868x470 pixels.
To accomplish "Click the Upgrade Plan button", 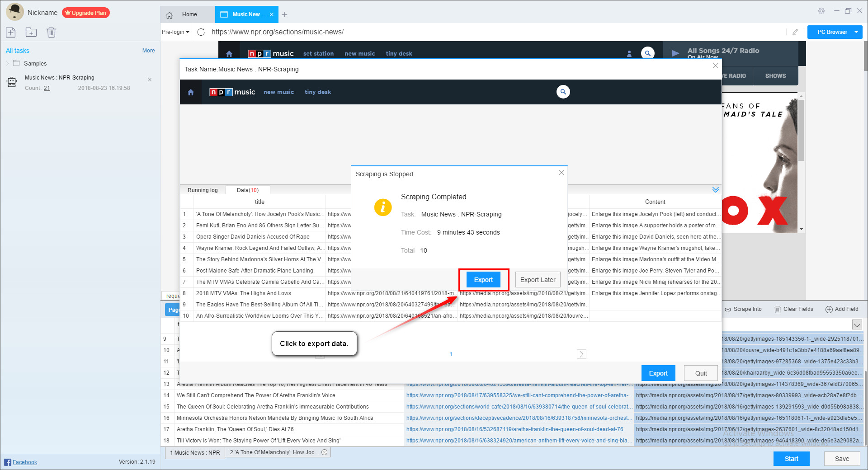I will [x=86, y=13].
